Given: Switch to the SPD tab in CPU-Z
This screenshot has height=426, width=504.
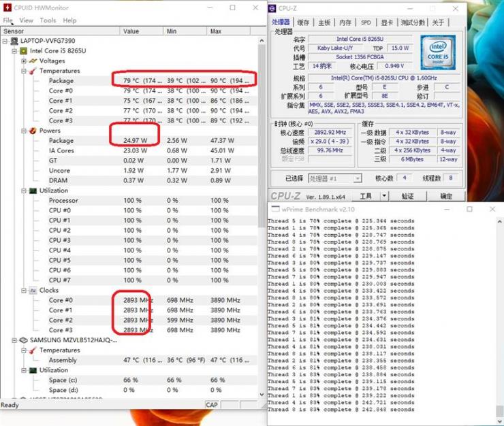Looking at the screenshot, I should pyautogui.click(x=366, y=22).
